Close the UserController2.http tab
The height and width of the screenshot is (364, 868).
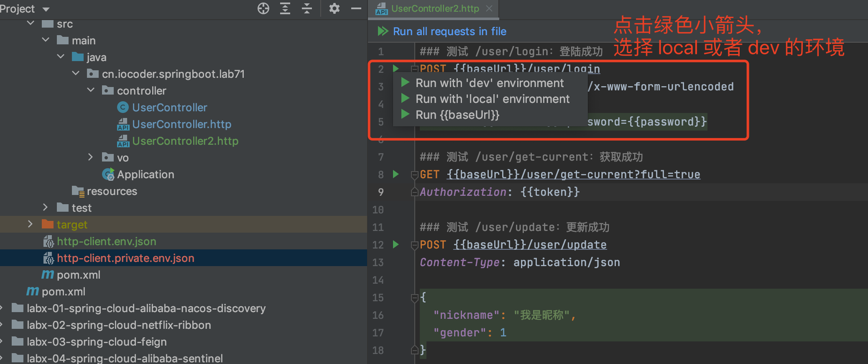click(x=489, y=8)
